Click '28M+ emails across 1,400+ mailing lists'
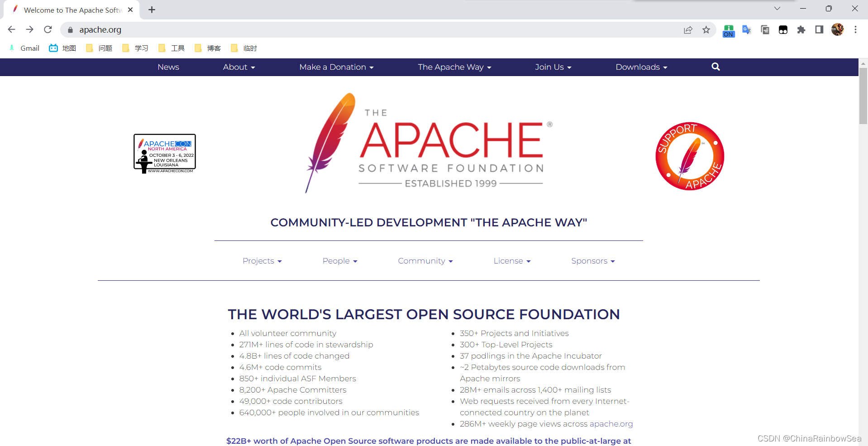 (535, 390)
